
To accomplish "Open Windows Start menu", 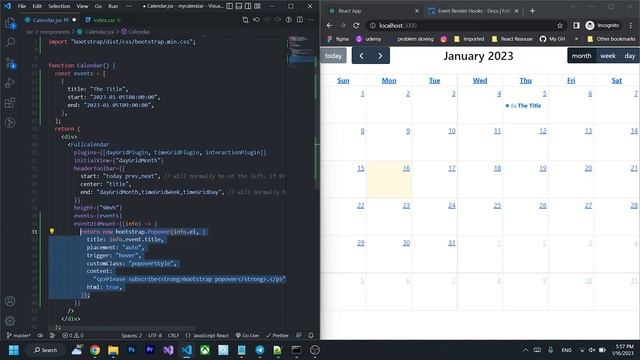I will [14, 350].
